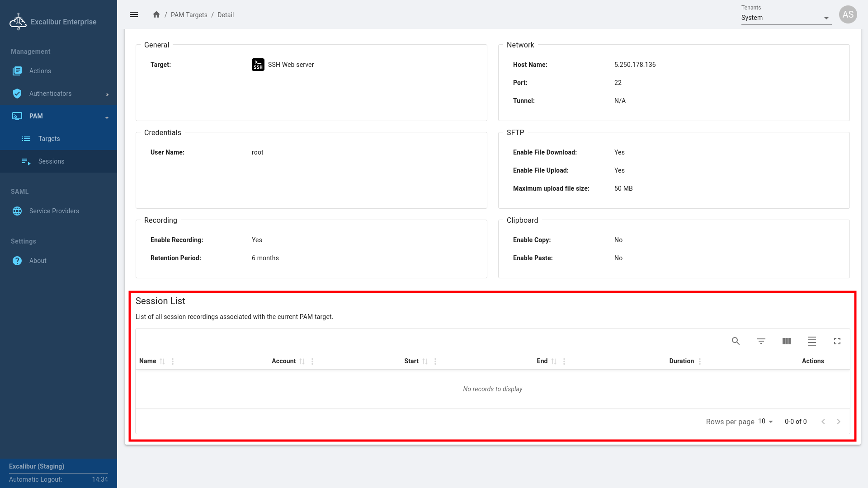Image resolution: width=868 pixels, height=488 pixels.
Task: Click PAM Targets breadcrumb link
Action: tap(189, 15)
